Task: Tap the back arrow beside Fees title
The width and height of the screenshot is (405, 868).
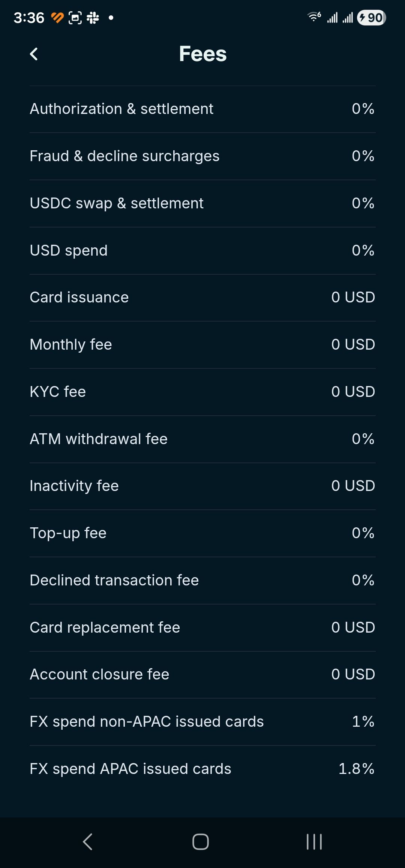Action: (x=34, y=54)
